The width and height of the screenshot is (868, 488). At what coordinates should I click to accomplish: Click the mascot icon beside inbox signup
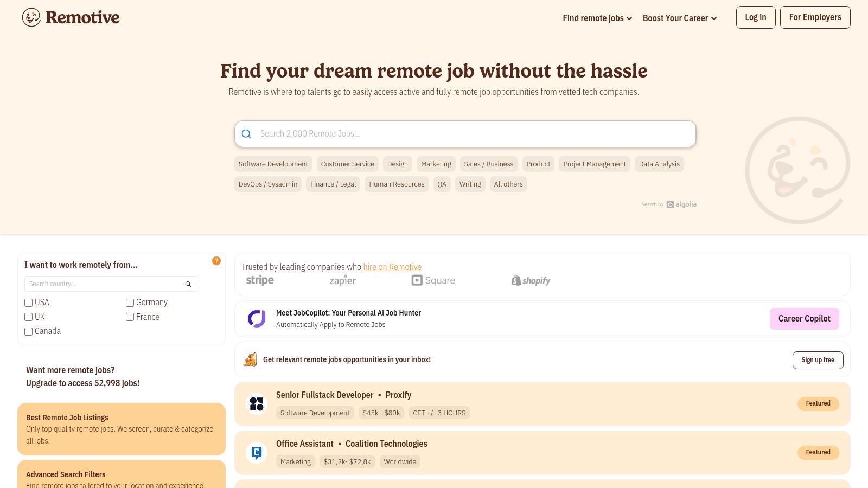[250, 359]
